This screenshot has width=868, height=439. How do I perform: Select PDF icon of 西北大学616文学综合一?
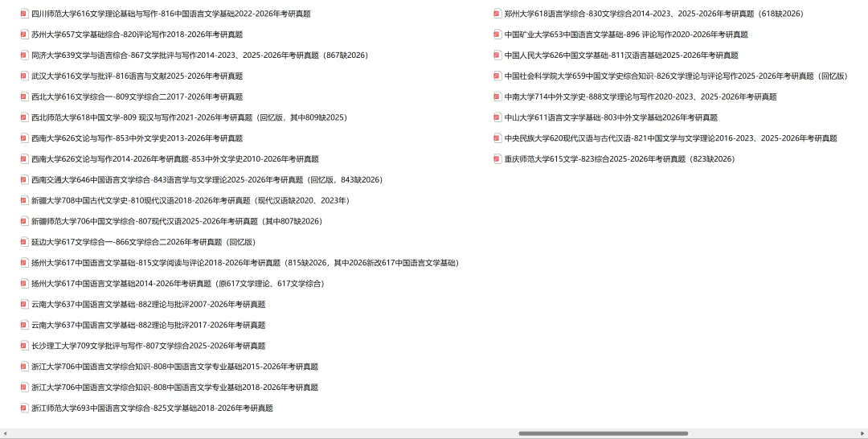click(x=24, y=96)
